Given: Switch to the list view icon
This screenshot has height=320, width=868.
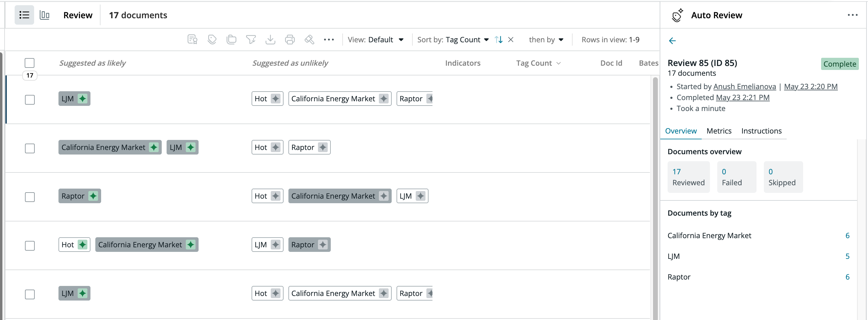Looking at the screenshot, I should tap(24, 15).
